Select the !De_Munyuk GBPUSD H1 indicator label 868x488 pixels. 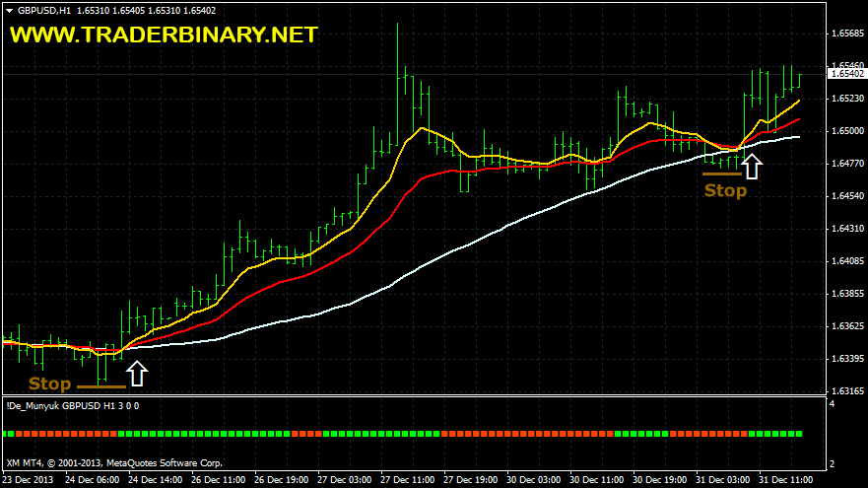73,406
